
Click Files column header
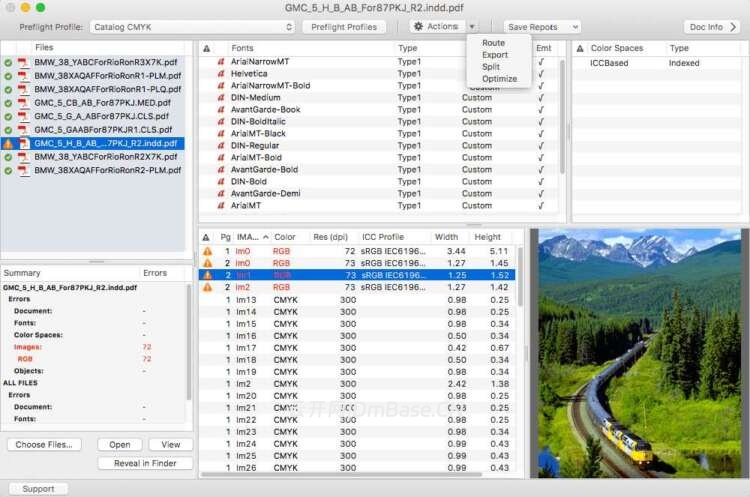point(44,47)
